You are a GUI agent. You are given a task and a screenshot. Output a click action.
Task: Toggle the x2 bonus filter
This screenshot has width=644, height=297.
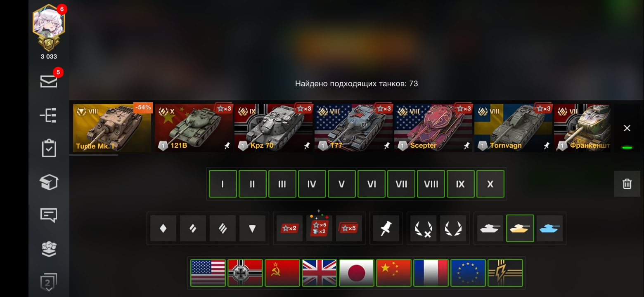289,228
